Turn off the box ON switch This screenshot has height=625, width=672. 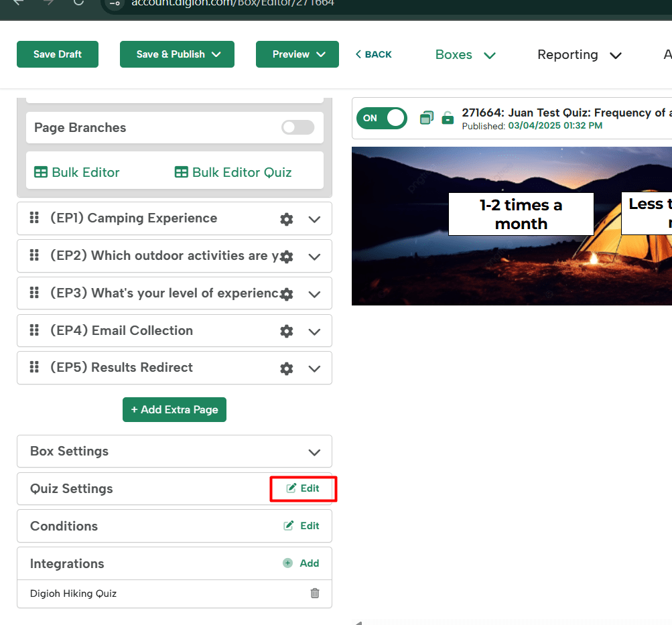point(381,118)
